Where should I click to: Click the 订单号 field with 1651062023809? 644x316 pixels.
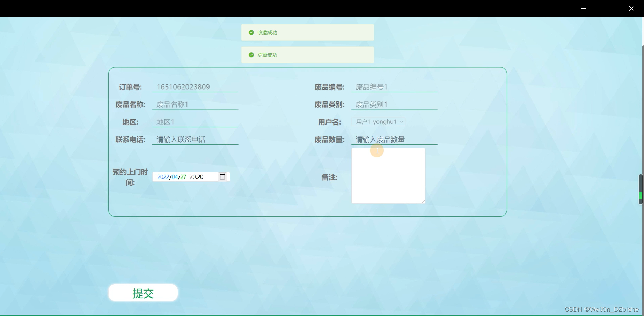[x=195, y=87]
